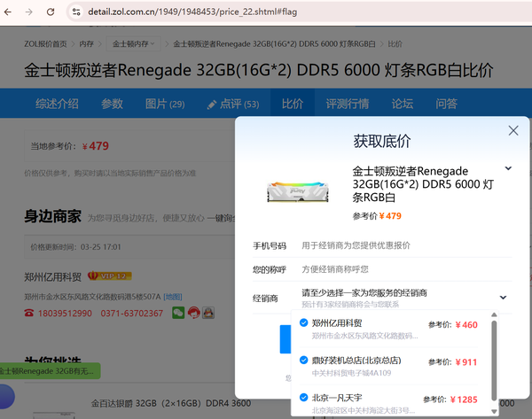The width and height of the screenshot is (532, 419).
Task: Go back with the browser back arrow
Action: [x=8, y=12]
